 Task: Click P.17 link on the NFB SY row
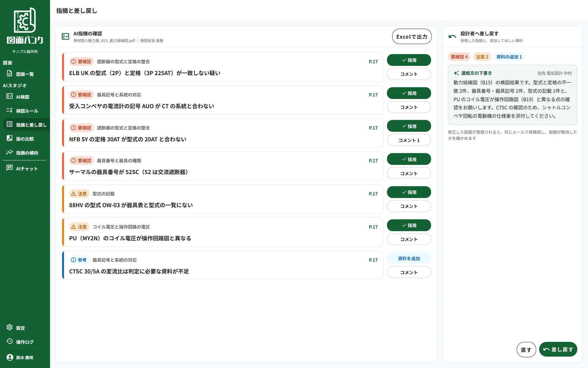click(373, 128)
